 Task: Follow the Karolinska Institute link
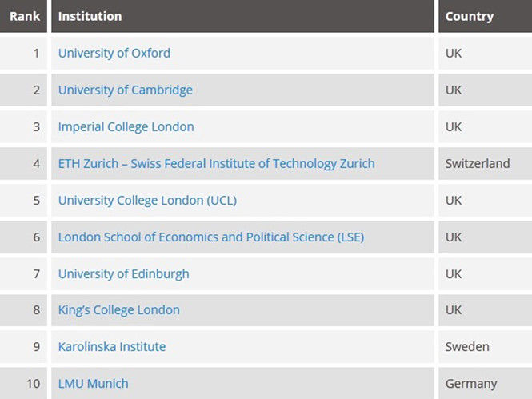point(112,347)
